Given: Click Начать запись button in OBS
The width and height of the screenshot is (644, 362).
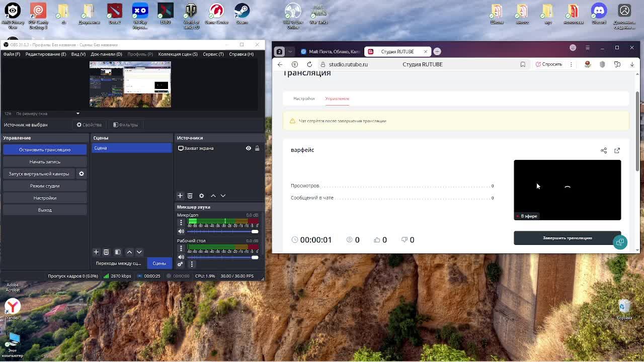Looking at the screenshot, I should click(x=45, y=162).
